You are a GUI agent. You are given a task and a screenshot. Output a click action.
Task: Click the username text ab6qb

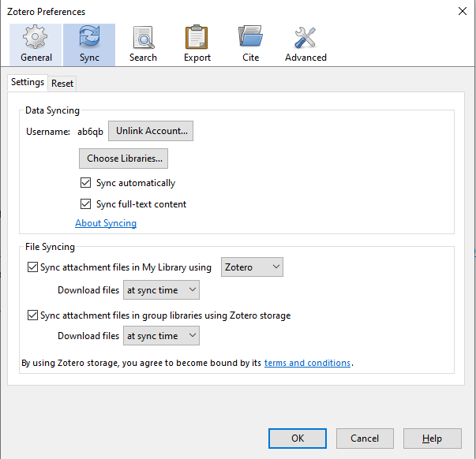click(x=90, y=132)
